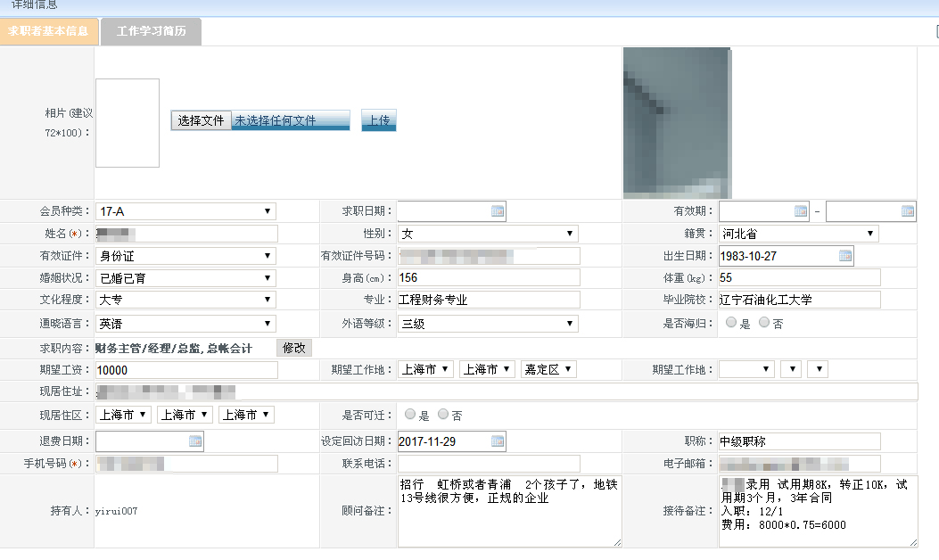Click 有效证件号码 input field
The height and width of the screenshot is (560, 939).
click(489, 256)
